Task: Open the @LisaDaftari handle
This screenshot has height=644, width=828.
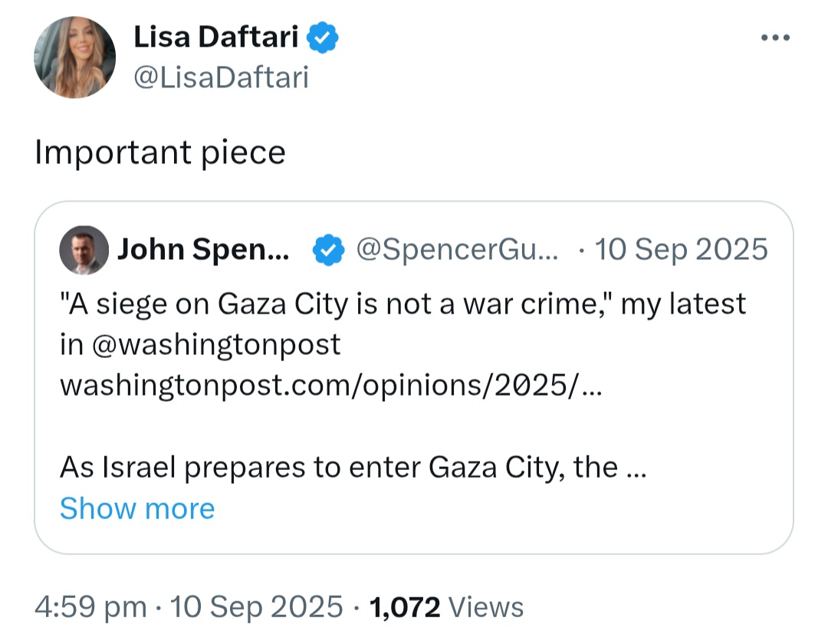Action: point(221,77)
